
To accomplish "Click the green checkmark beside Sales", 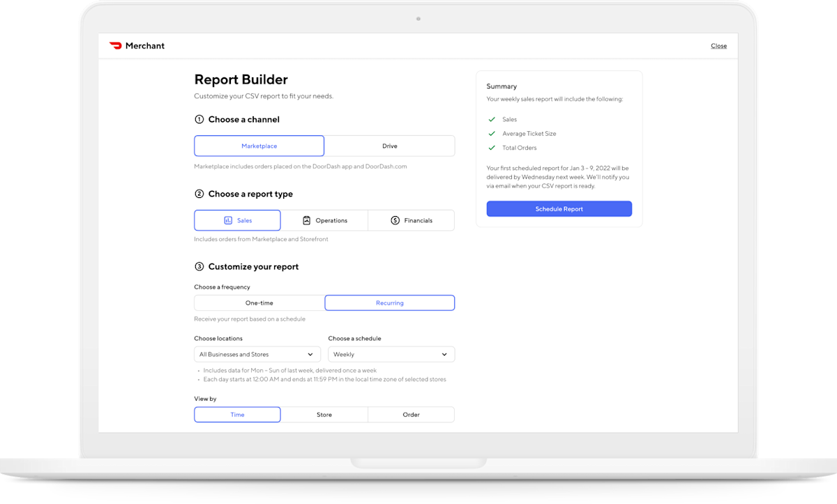I will click(492, 119).
